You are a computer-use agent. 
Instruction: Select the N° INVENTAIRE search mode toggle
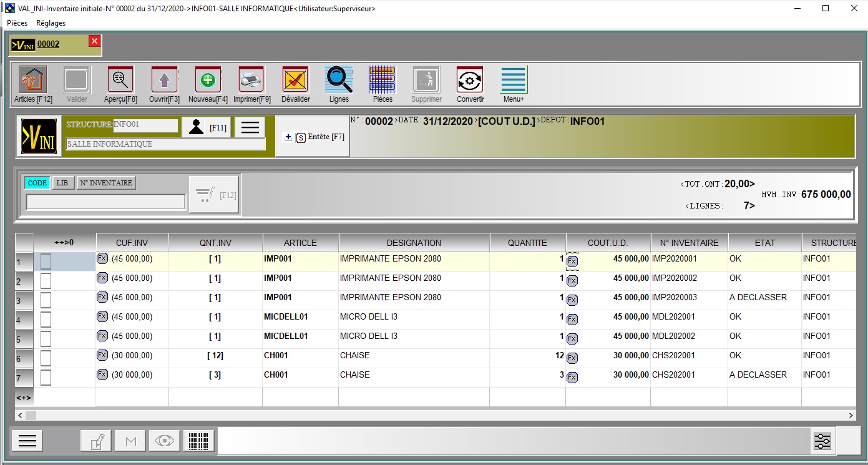106,183
